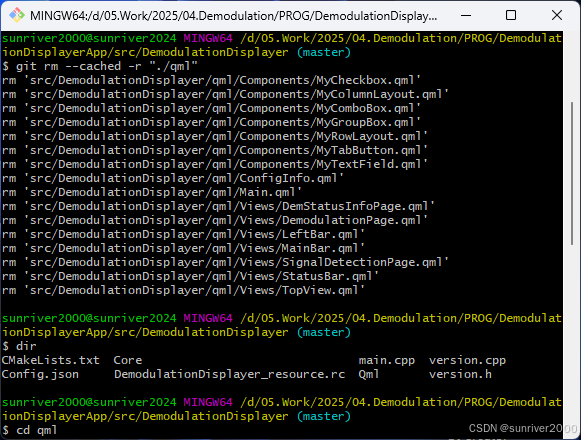Click the MainBar.qml rm line
Viewport: 581px width, 440px height.
click(x=183, y=248)
